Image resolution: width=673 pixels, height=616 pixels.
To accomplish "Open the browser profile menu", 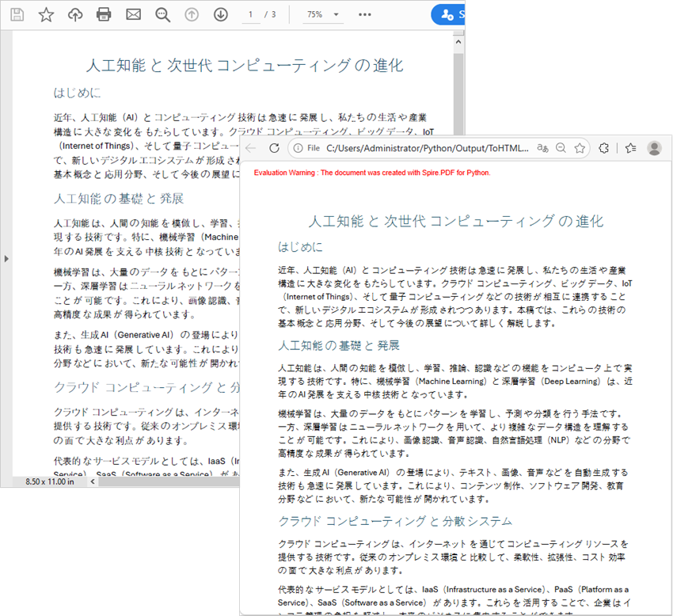I will tap(652, 147).
